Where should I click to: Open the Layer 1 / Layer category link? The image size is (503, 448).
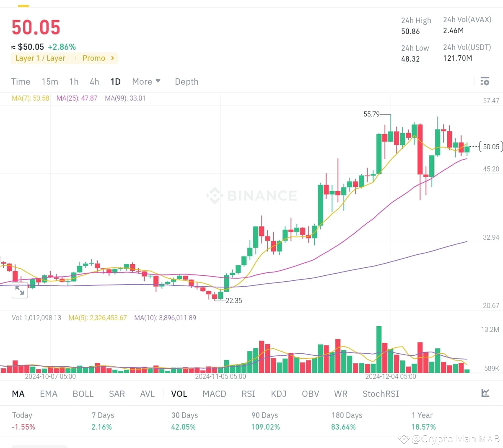40,58
